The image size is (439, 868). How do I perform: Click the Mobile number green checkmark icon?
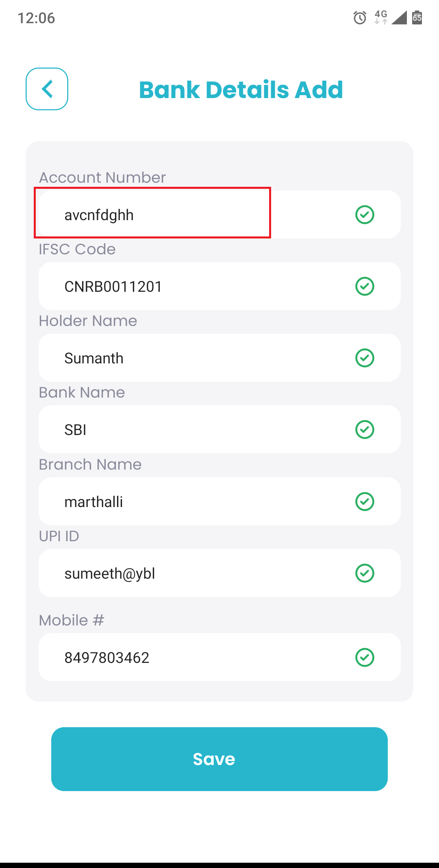click(x=365, y=657)
